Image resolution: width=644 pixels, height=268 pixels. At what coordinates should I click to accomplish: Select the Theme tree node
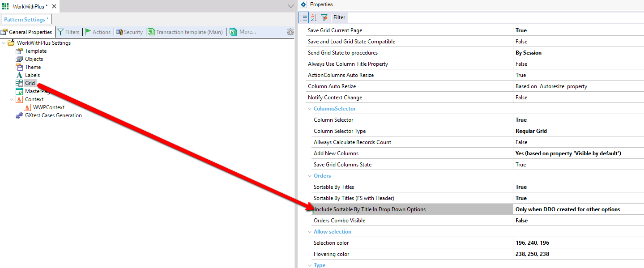(x=33, y=67)
